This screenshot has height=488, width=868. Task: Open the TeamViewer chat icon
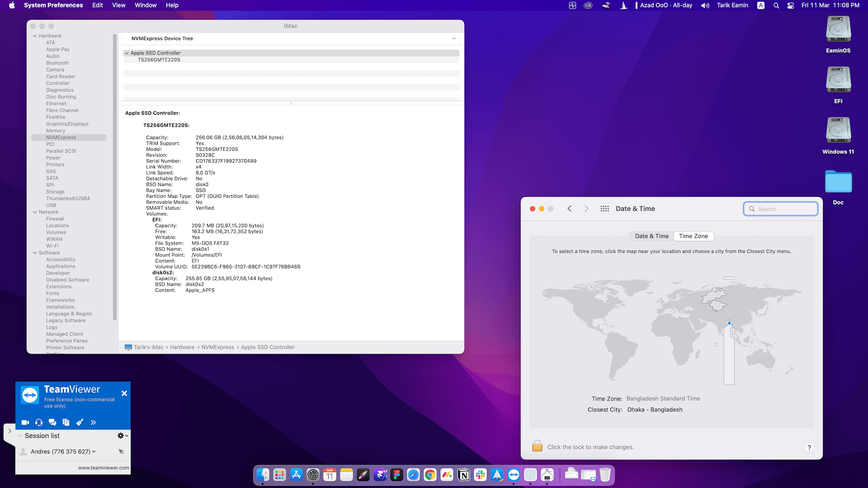pos(52,422)
